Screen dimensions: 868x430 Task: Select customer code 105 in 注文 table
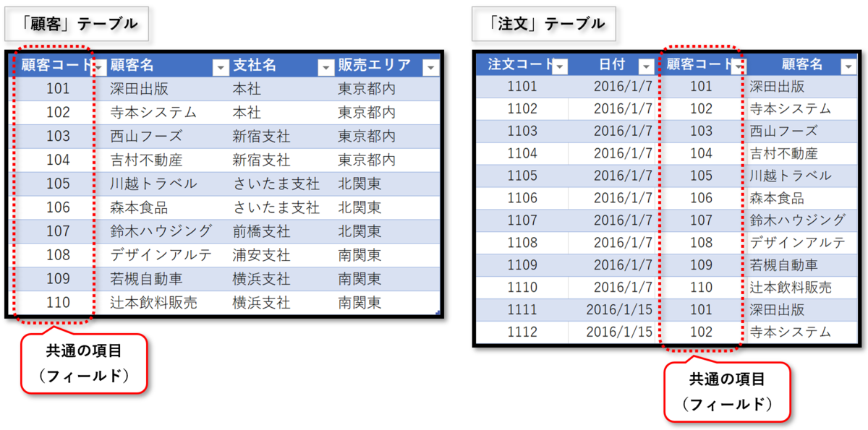coord(701,176)
